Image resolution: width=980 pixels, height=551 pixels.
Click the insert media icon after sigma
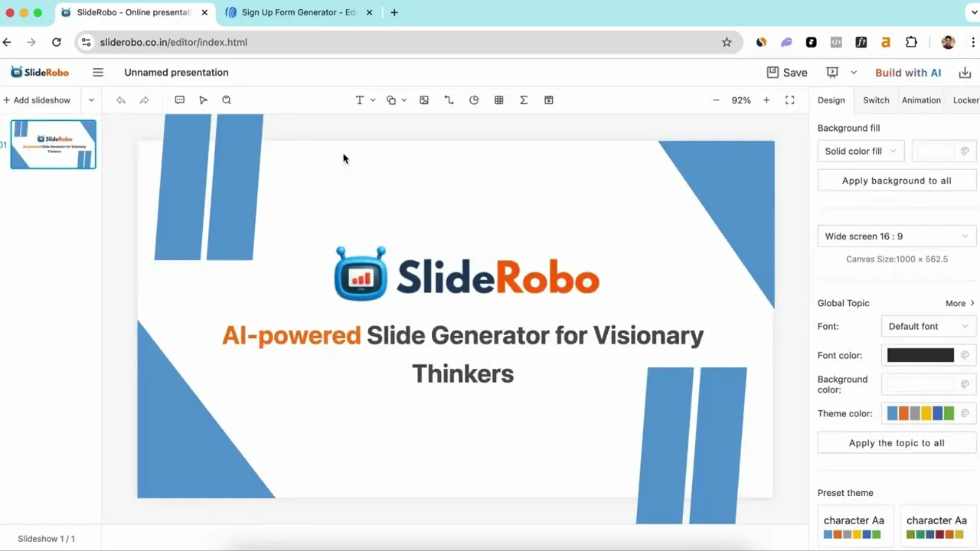(x=549, y=100)
